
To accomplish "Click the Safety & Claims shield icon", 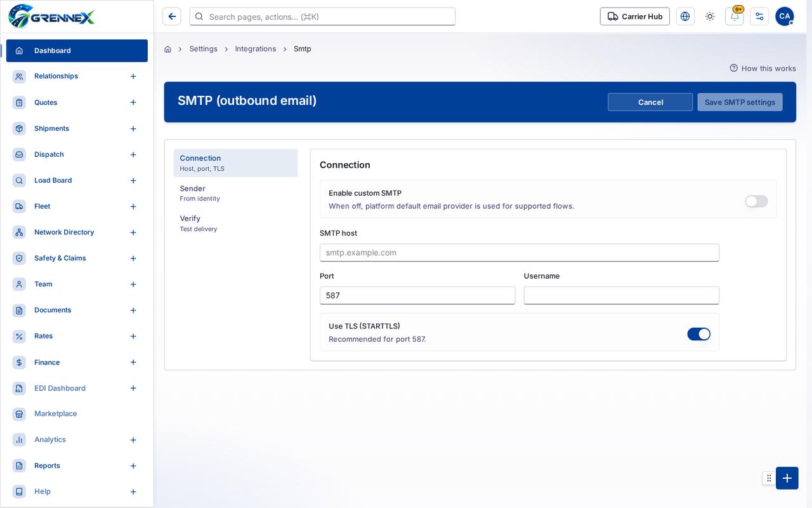I will coord(19,258).
